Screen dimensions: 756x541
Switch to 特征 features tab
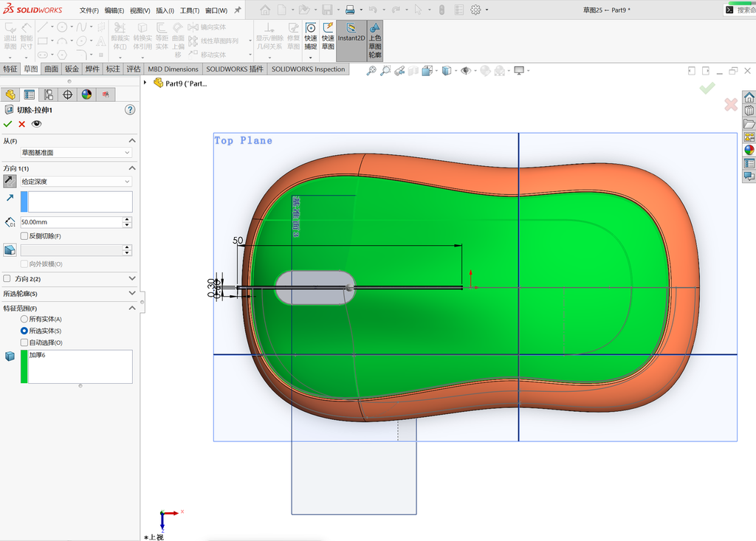pyautogui.click(x=10, y=69)
